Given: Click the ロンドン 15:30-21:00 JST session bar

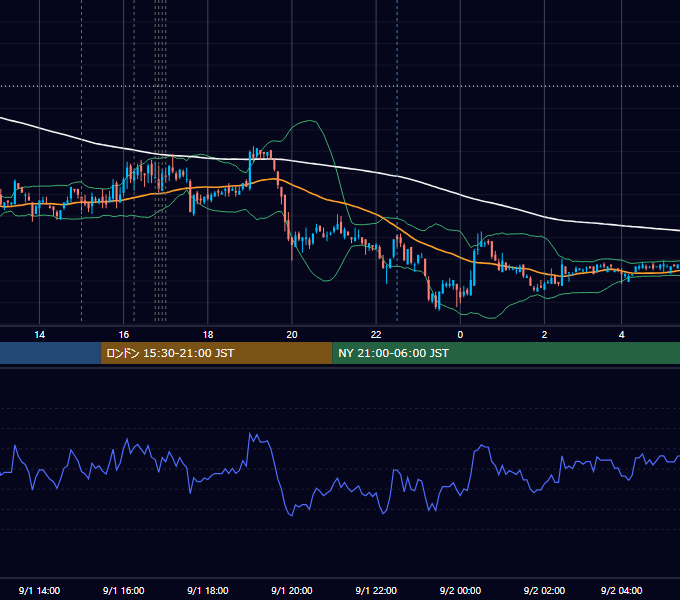Looking at the screenshot, I should point(216,353).
